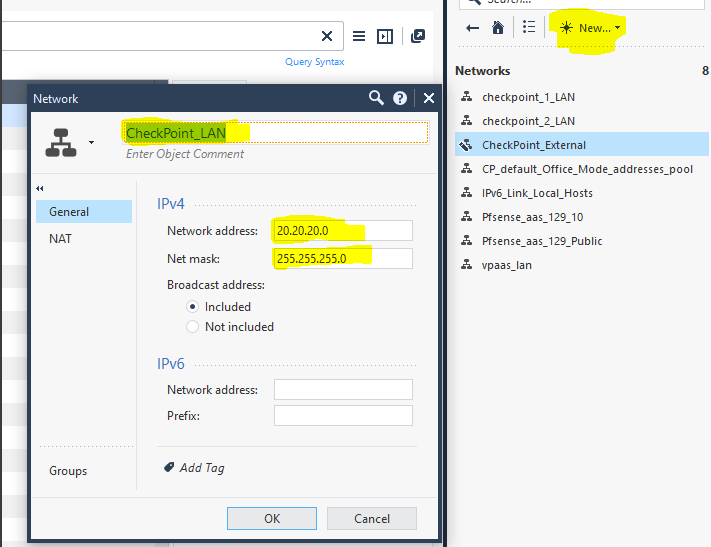Click the pop-out window icon
Screen dimensions: 711x547
click(418, 36)
